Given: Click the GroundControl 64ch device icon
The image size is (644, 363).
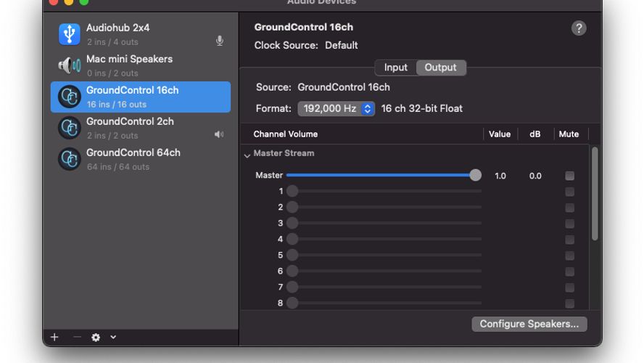Looking at the screenshot, I should pyautogui.click(x=70, y=159).
